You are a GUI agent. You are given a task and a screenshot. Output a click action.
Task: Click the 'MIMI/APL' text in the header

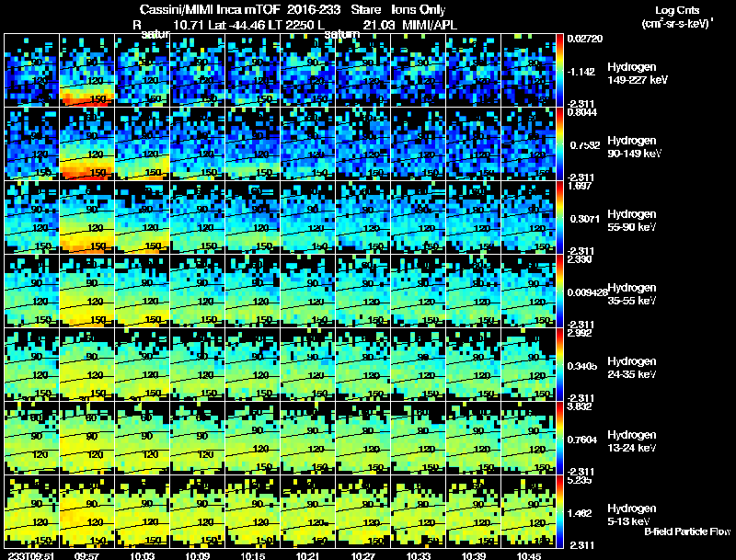(x=430, y=25)
